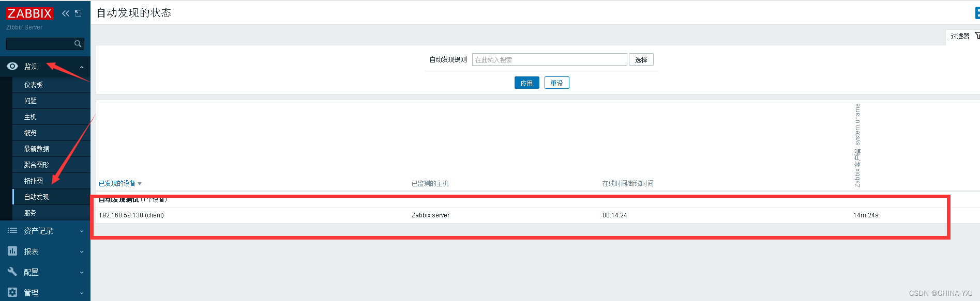Click the 在线时间/断线时间 column header
This screenshot has width=980, height=301.
628,184
